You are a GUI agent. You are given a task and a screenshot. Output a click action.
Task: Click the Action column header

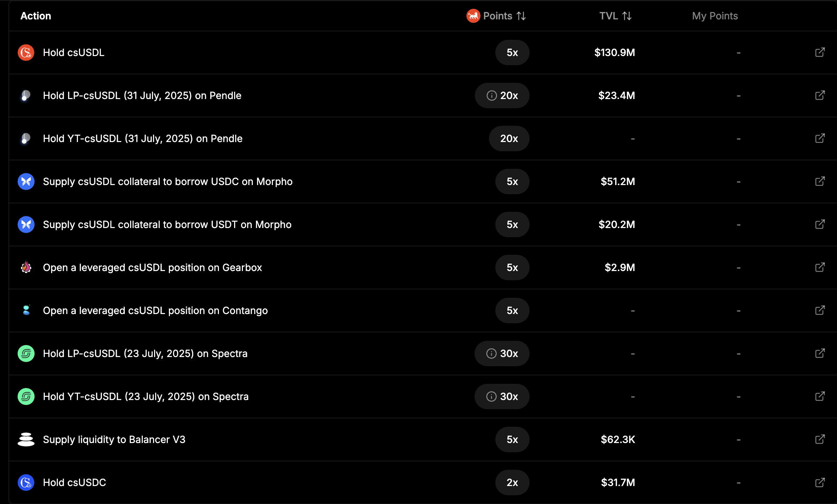[36, 16]
